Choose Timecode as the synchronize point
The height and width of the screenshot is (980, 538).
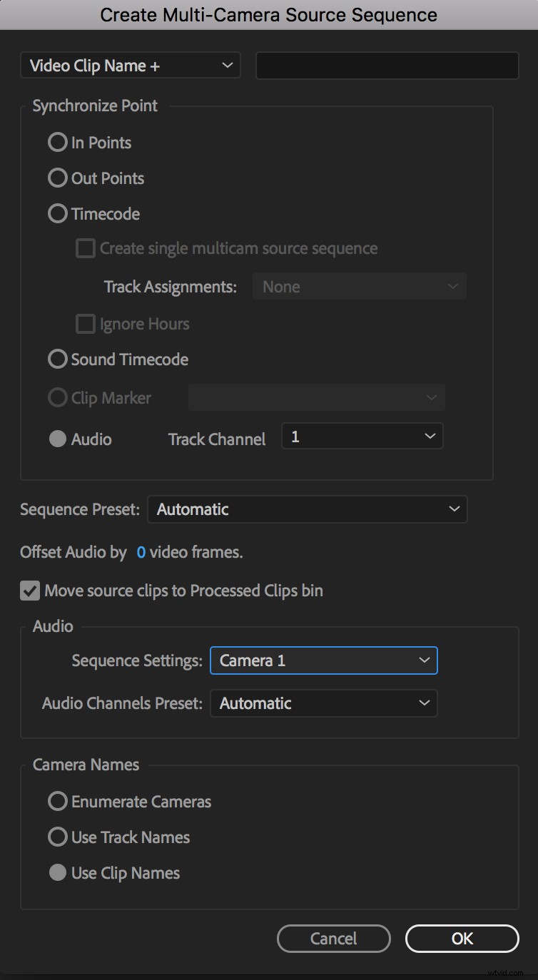[57, 213]
